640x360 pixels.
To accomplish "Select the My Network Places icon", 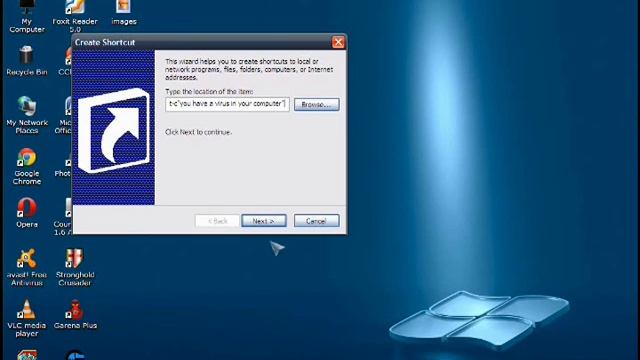I will tap(27, 115).
